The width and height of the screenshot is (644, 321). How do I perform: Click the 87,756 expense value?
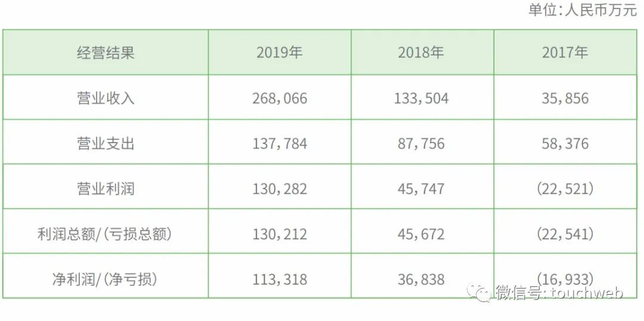coord(421,143)
